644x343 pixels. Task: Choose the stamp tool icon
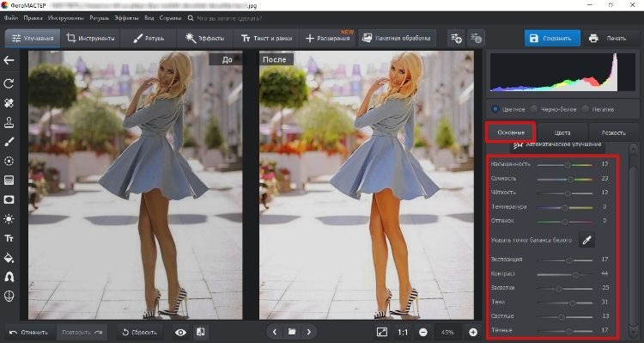(9, 122)
